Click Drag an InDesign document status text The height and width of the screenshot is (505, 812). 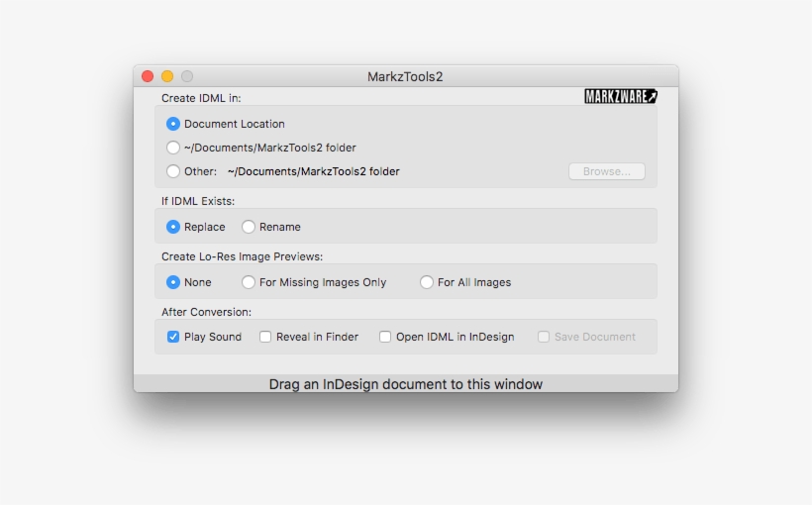tap(405, 384)
